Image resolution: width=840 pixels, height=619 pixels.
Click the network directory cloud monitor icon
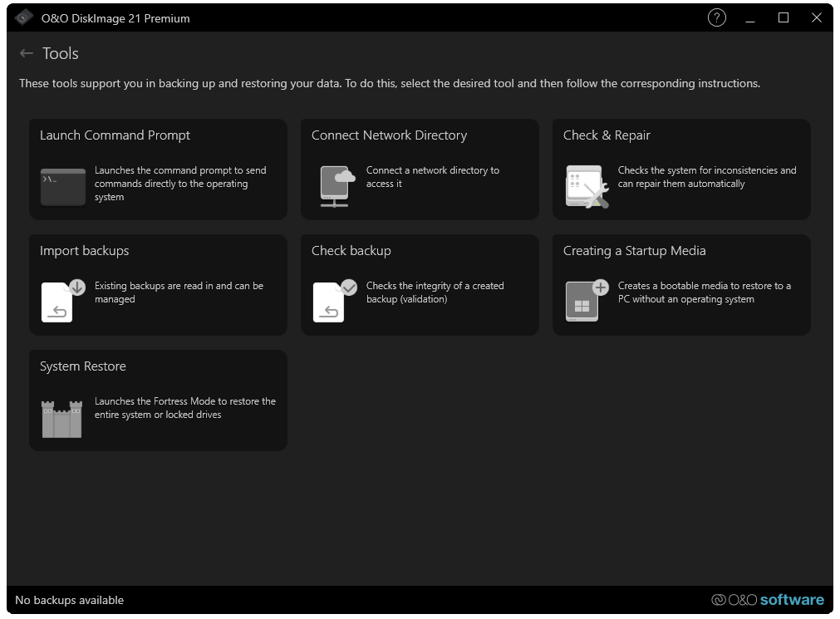pos(337,186)
